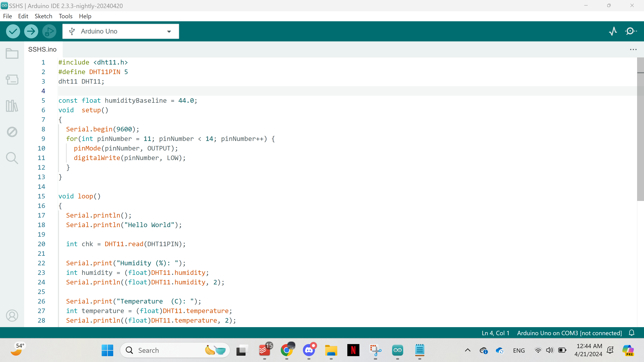This screenshot has width=644, height=362.
Task: Open Serial Plotter icon
Action: [613, 31]
